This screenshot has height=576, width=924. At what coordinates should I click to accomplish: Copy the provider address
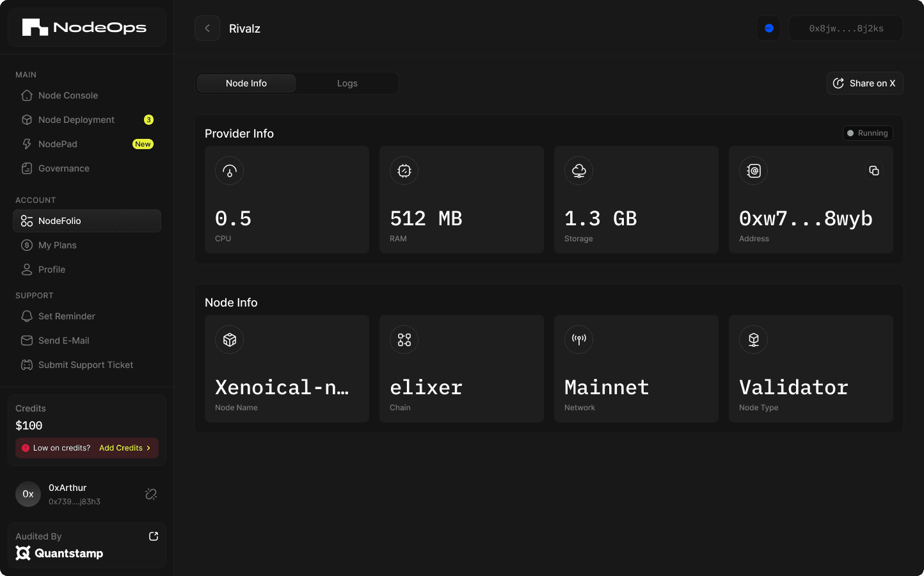(x=873, y=171)
